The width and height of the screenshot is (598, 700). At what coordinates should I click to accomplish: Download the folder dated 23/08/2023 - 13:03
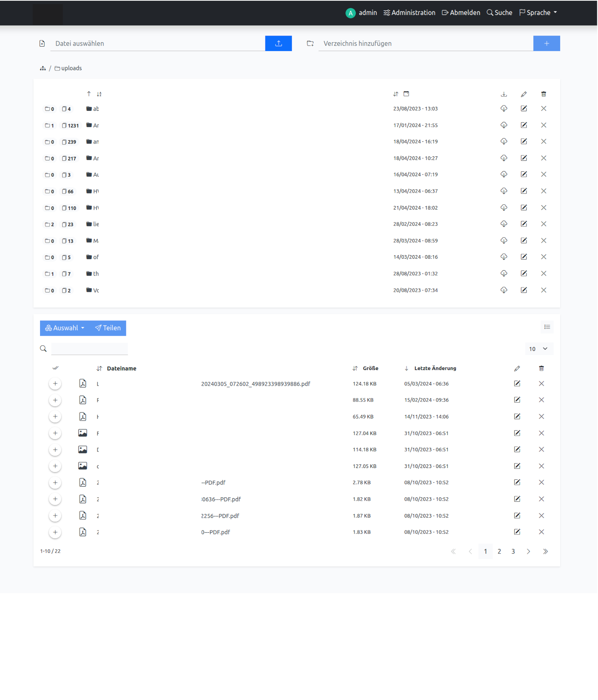pos(503,109)
